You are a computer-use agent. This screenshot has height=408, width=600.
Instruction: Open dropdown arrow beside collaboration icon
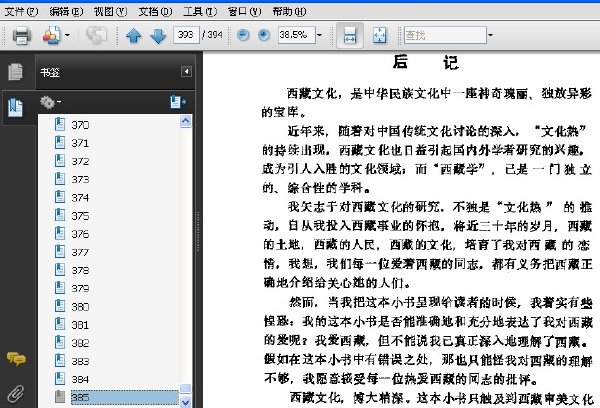[67, 36]
